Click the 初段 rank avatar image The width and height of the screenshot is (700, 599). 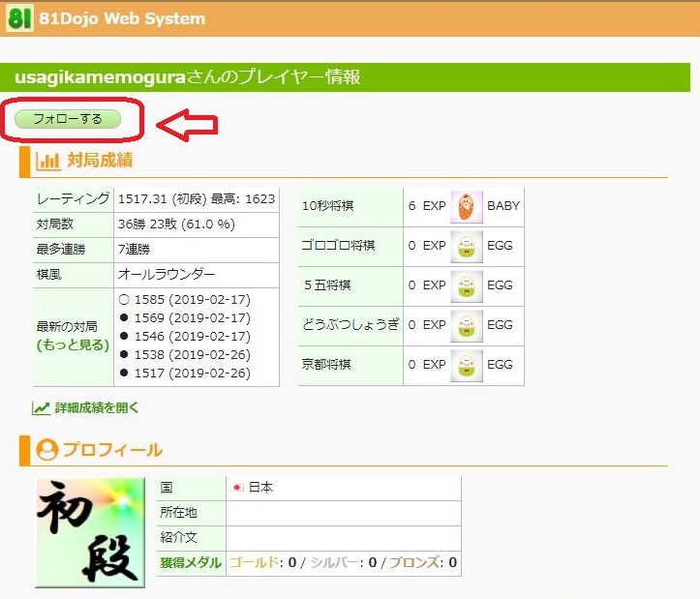91,532
